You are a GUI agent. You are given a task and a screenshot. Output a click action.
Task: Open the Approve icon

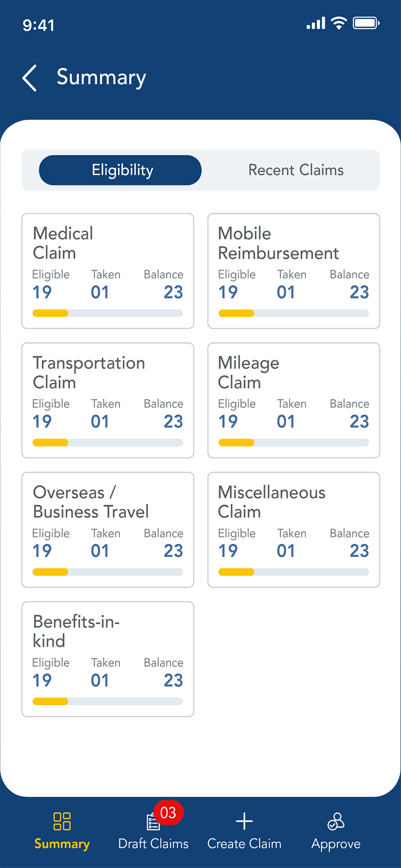pyautogui.click(x=336, y=821)
